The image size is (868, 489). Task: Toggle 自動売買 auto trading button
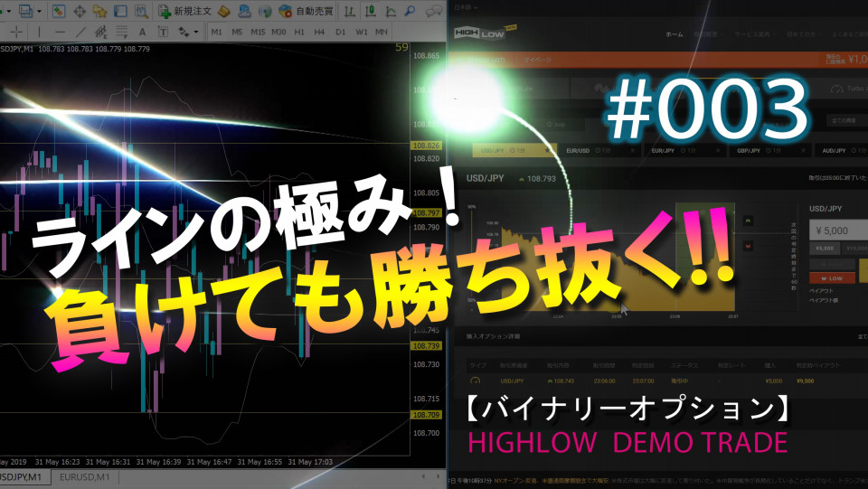point(307,11)
